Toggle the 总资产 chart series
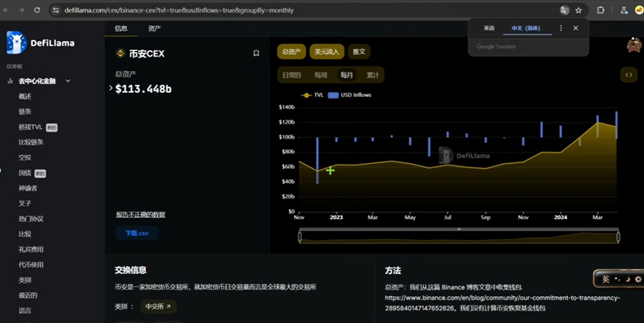 [291, 51]
